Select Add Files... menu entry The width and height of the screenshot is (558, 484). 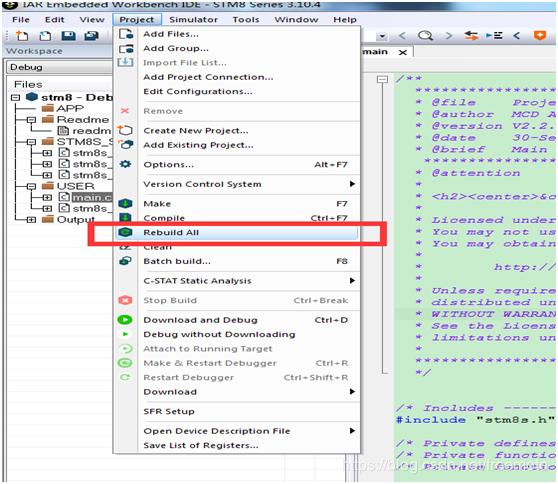point(237,34)
